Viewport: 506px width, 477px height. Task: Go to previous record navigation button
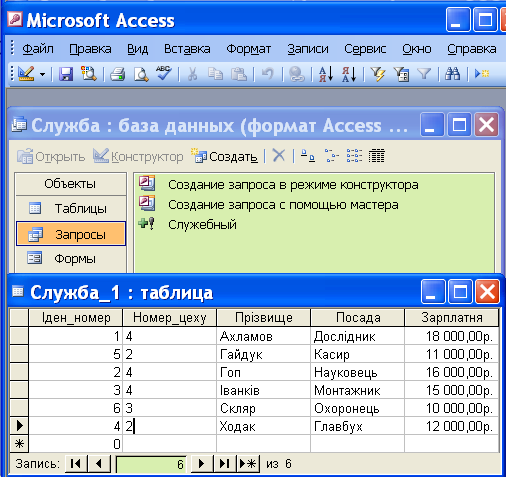pyautogui.click(x=99, y=464)
